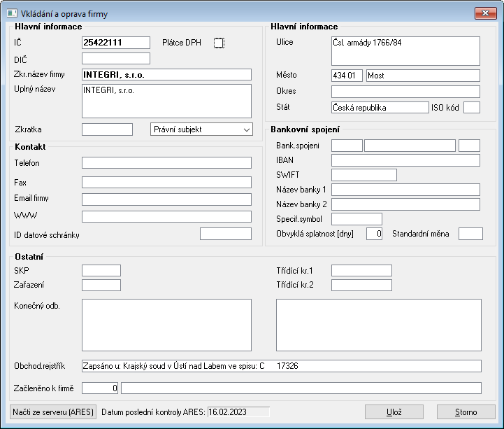The image size is (504, 429).
Task: Click the Uplný název text area
Action: pos(166,101)
